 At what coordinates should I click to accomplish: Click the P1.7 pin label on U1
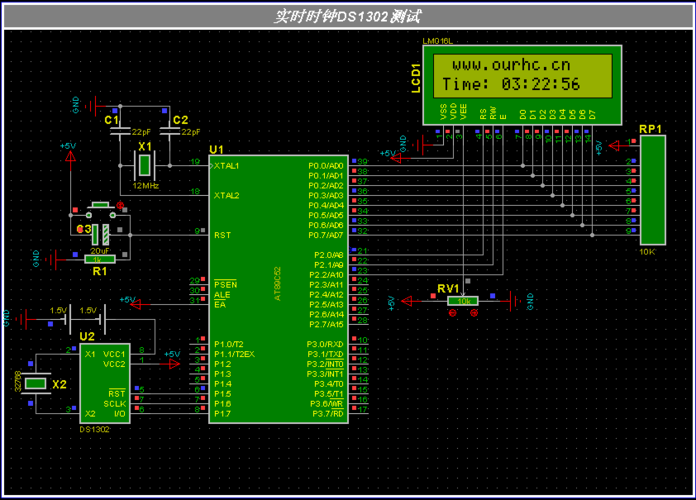click(x=222, y=414)
